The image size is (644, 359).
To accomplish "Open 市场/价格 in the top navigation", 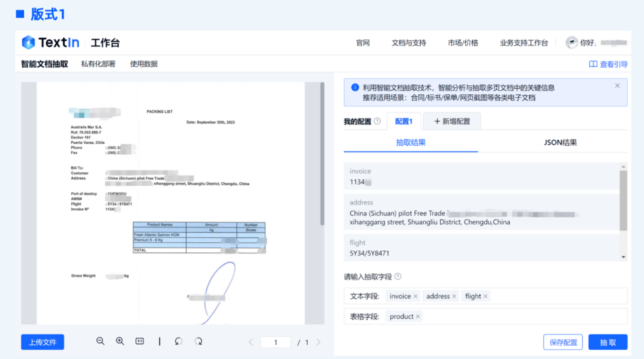I will (463, 43).
